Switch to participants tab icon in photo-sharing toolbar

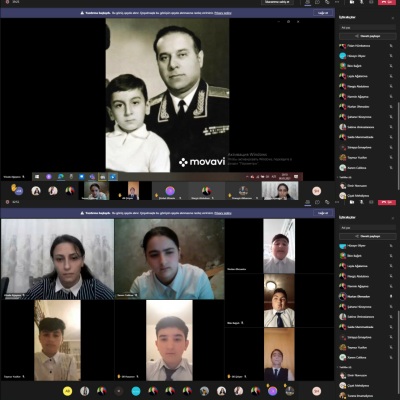(x=308, y=2)
